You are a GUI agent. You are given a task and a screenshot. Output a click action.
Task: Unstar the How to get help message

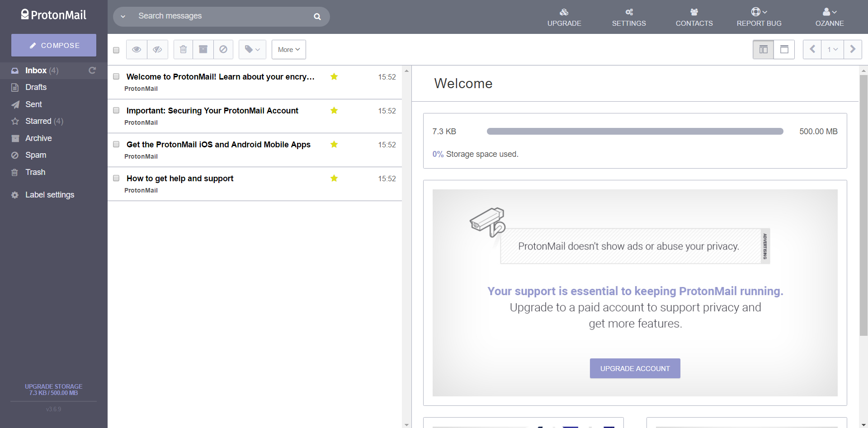point(334,179)
